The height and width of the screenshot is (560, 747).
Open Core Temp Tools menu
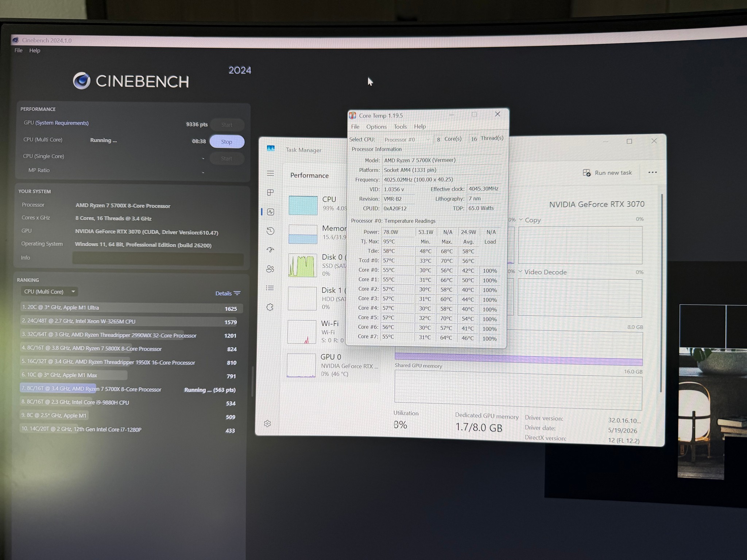pos(400,127)
